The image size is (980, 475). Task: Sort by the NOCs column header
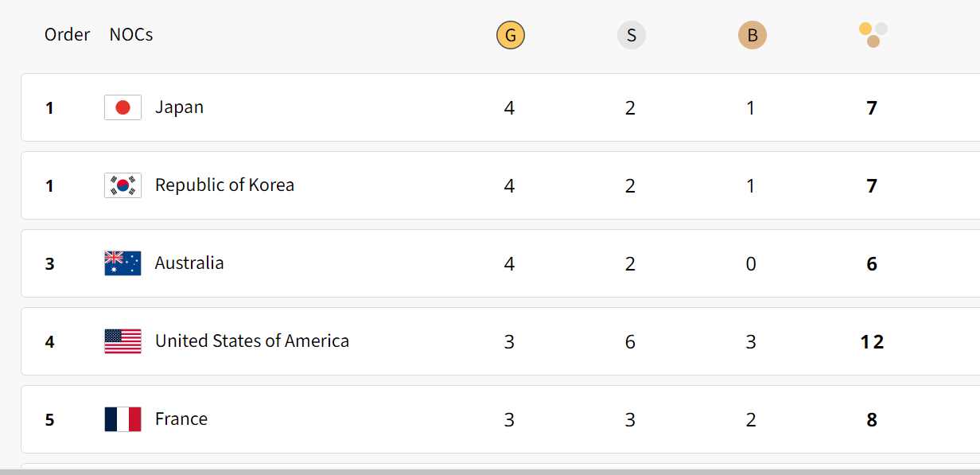131,35
